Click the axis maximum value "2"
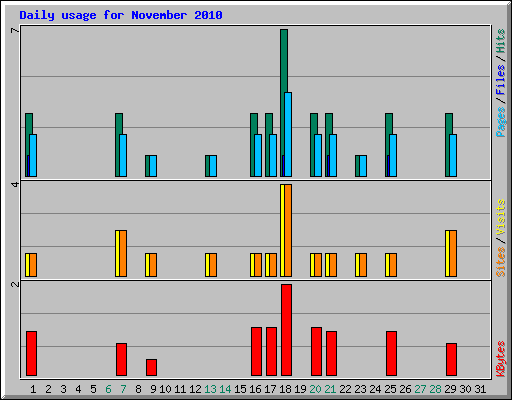The height and width of the screenshot is (400, 512). (x=15, y=284)
